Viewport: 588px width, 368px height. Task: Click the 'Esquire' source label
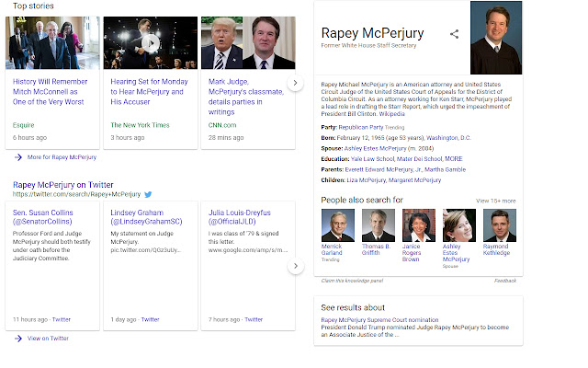click(23, 125)
